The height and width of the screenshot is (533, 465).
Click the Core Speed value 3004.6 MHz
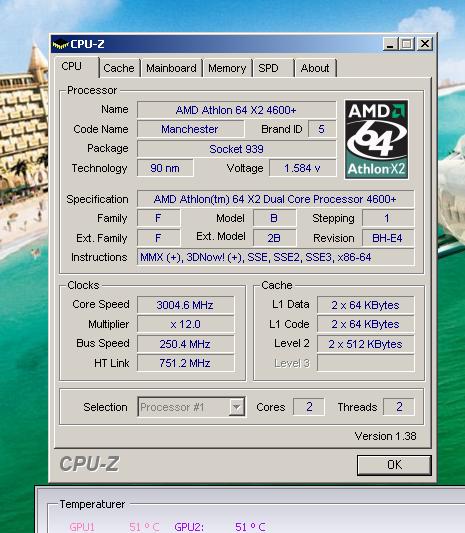tap(186, 305)
